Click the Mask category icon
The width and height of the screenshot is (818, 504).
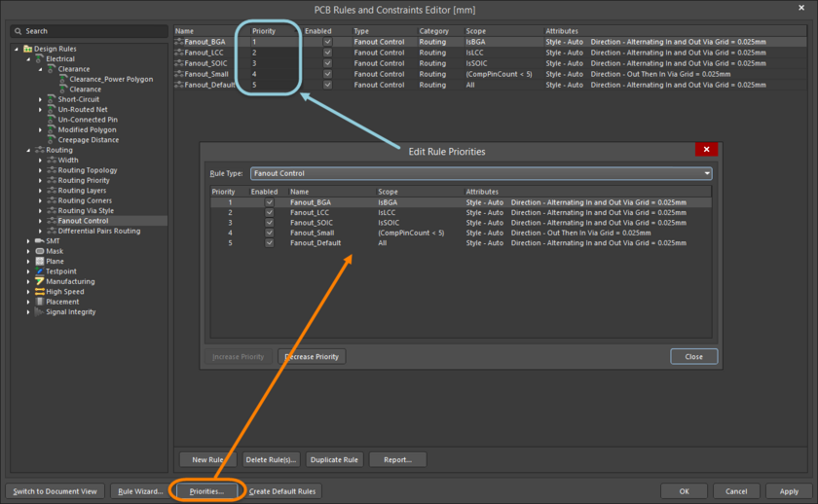[x=39, y=251]
